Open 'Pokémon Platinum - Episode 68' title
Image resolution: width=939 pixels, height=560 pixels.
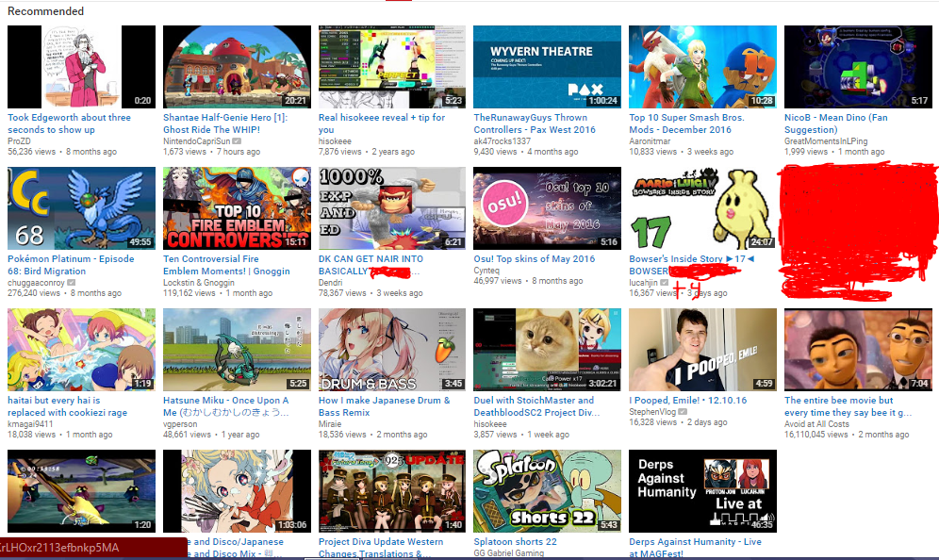tap(71, 265)
